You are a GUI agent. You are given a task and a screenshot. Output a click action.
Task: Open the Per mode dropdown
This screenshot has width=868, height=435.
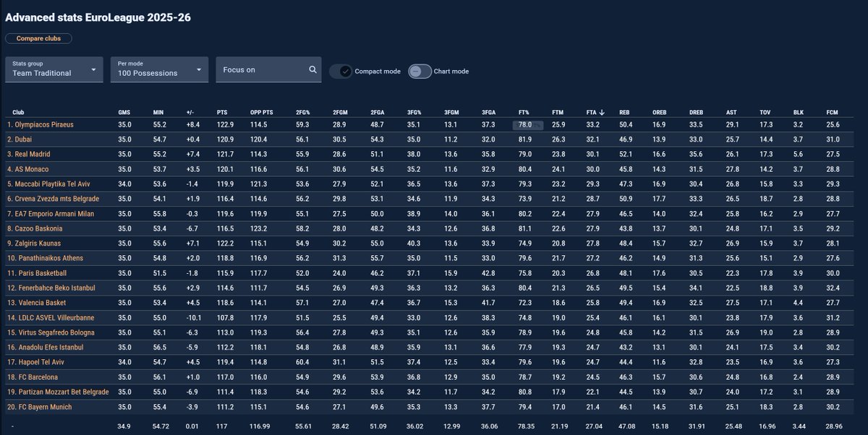159,69
